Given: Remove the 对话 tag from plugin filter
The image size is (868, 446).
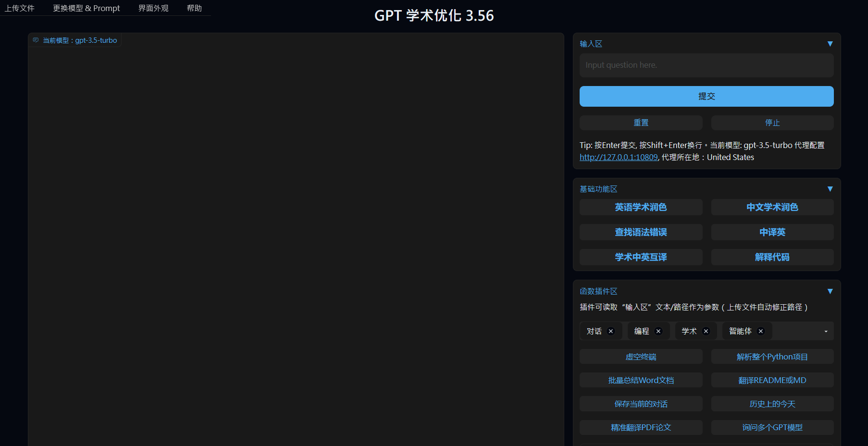Looking at the screenshot, I should [x=611, y=331].
